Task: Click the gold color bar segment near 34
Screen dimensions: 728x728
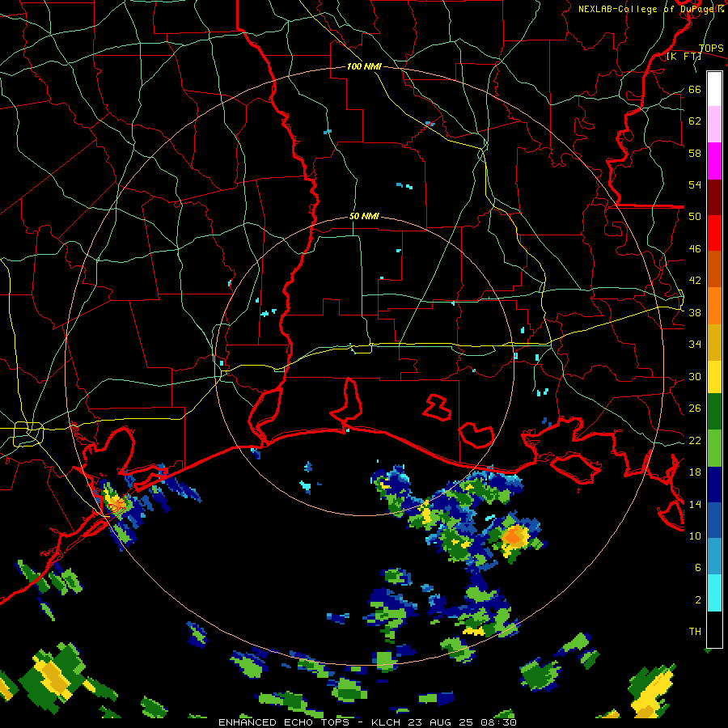Action: pos(714,342)
